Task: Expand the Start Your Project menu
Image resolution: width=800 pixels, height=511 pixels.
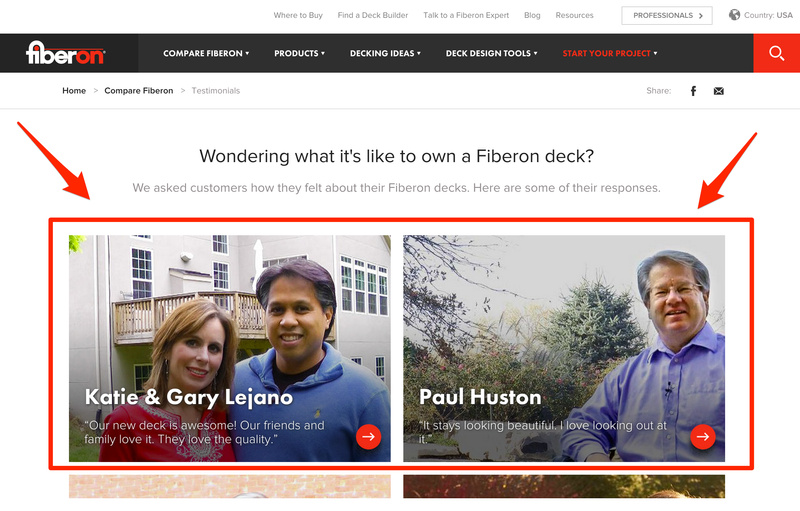Action: click(x=610, y=53)
